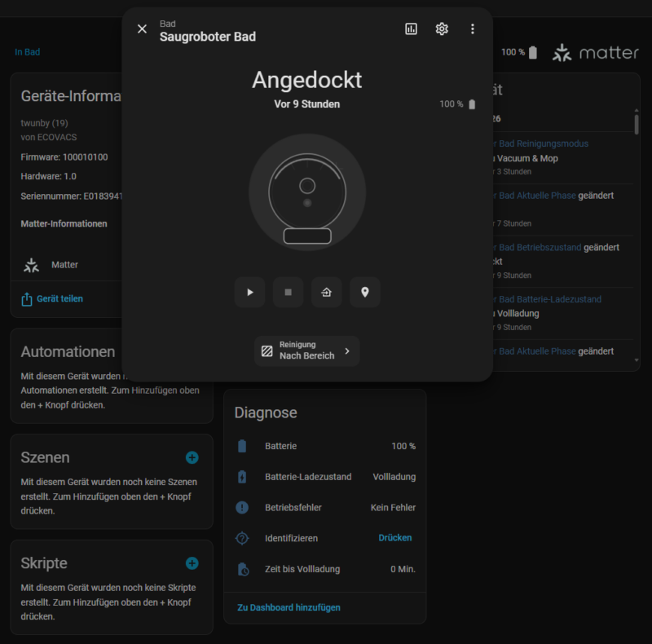
Task: Click the Betriebsfehler alert icon
Action: pyautogui.click(x=242, y=508)
